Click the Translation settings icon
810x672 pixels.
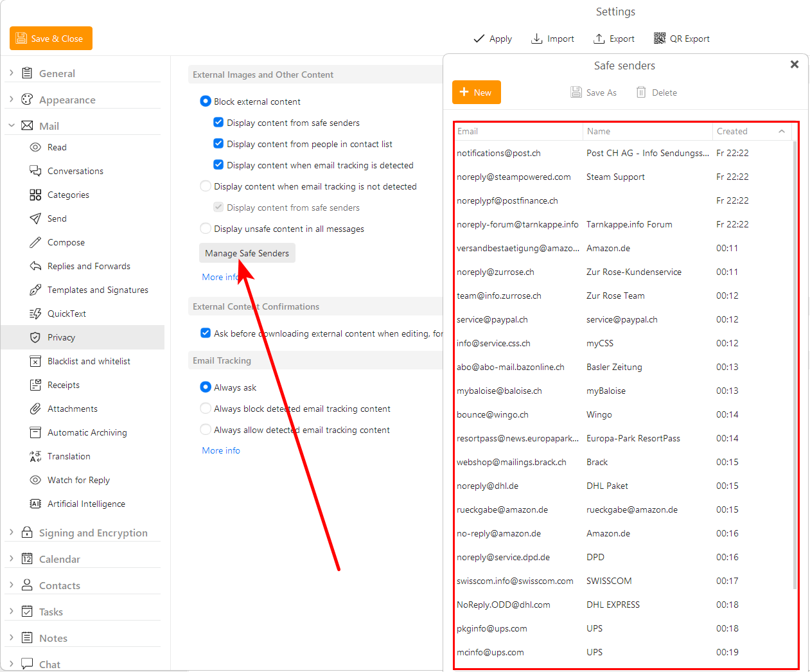[35, 456]
